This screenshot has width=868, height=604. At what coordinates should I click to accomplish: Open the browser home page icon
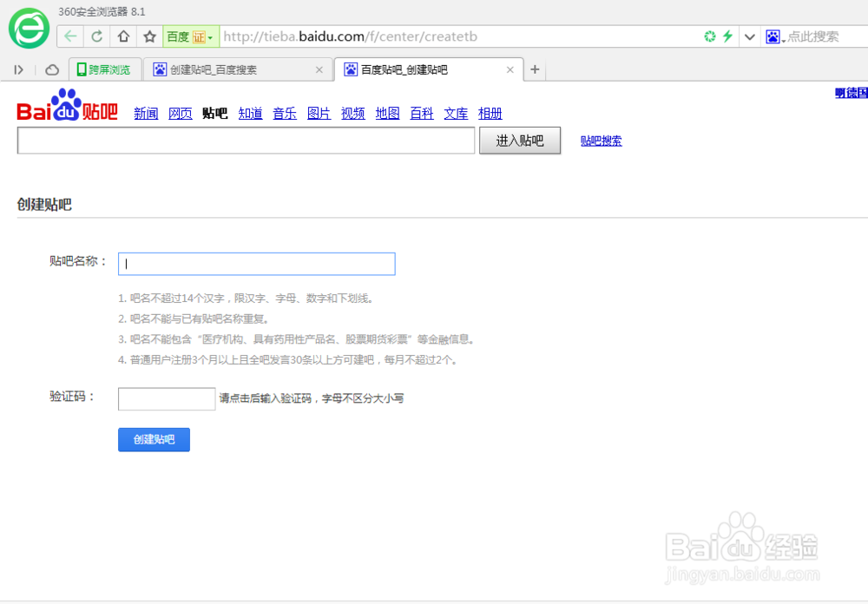[122, 36]
